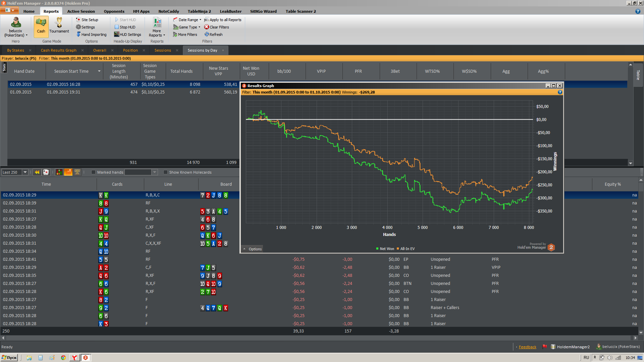Click the Equity % column header
This screenshot has width=644, height=362.
pos(612,184)
